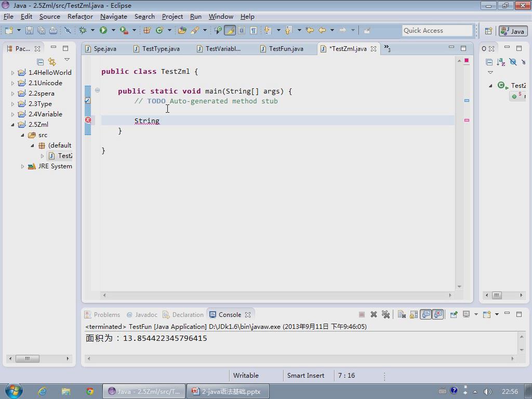Click the Windows Start button
The height and width of the screenshot is (399, 532).
coord(14,391)
